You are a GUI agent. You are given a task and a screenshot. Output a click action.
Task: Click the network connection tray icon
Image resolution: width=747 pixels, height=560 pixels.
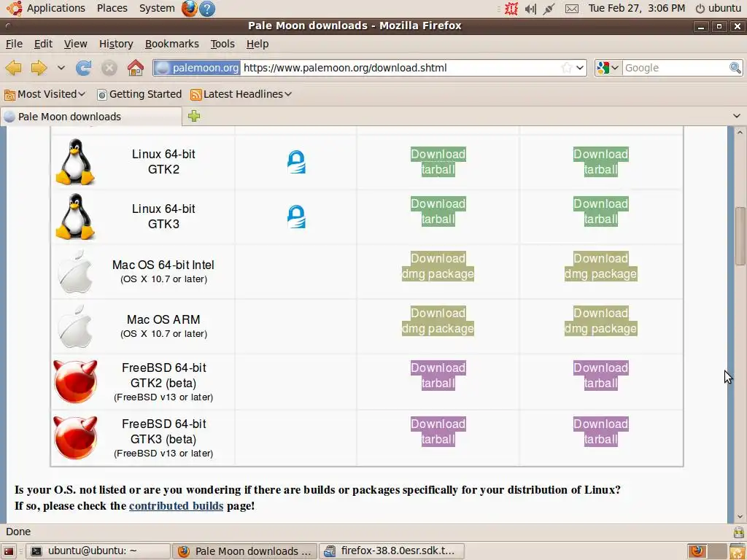point(549,9)
